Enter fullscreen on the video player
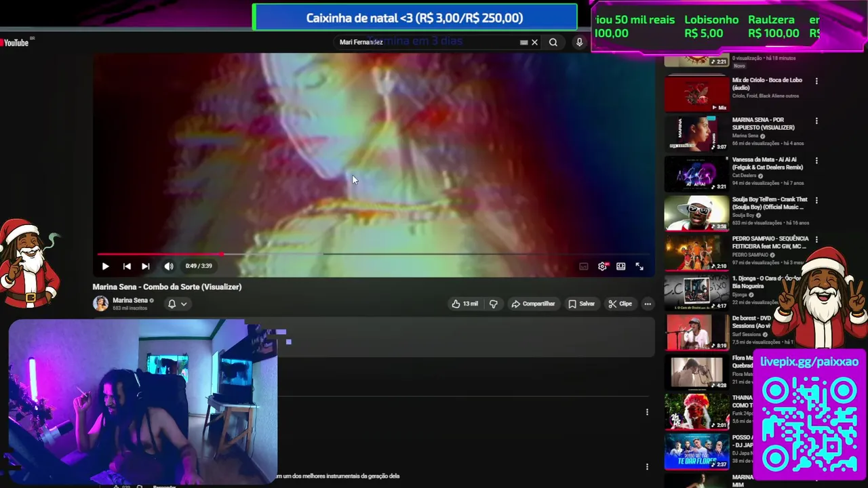This screenshot has width=868, height=488. pos(639,266)
